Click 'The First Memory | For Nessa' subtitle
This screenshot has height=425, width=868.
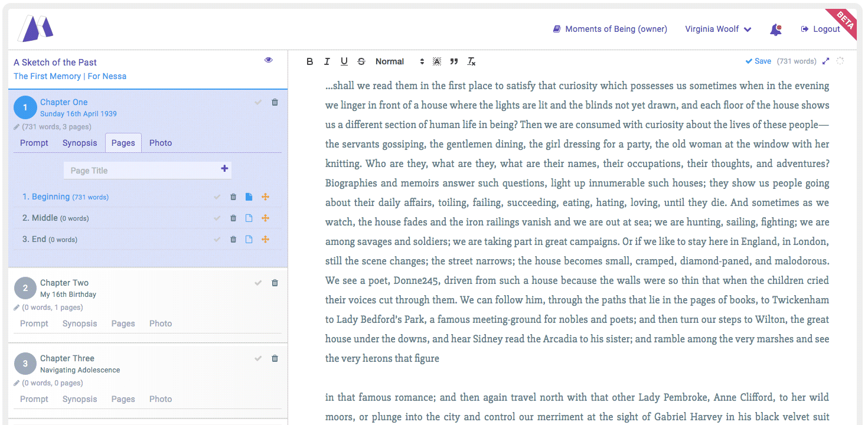[x=70, y=76]
